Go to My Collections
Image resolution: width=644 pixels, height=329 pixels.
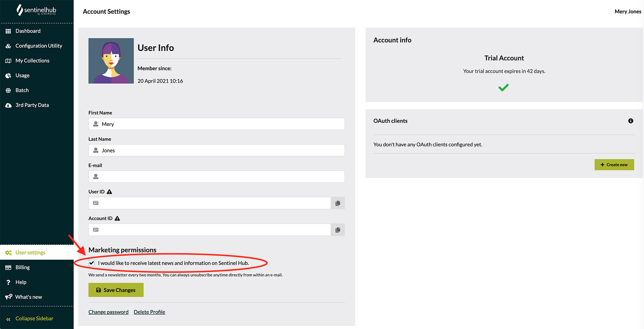coord(32,61)
